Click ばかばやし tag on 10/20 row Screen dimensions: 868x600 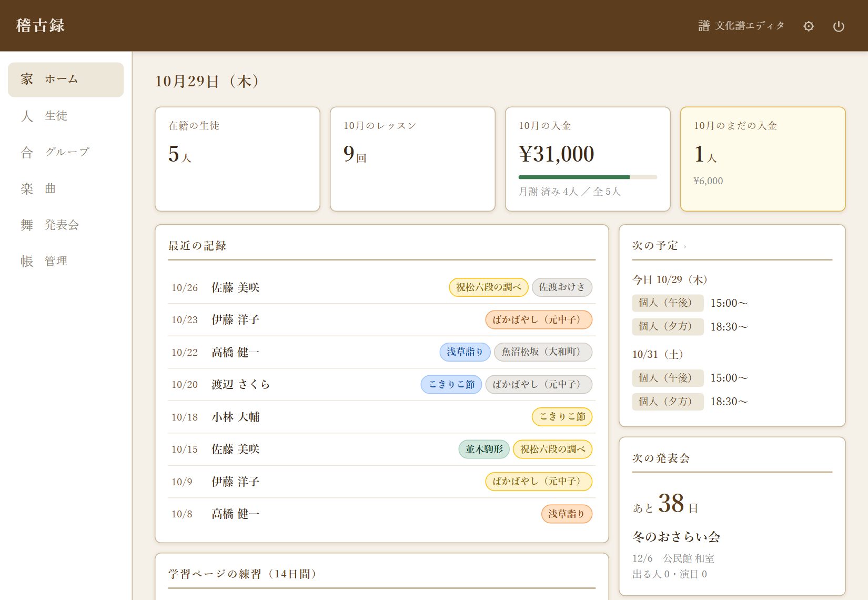click(x=539, y=385)
